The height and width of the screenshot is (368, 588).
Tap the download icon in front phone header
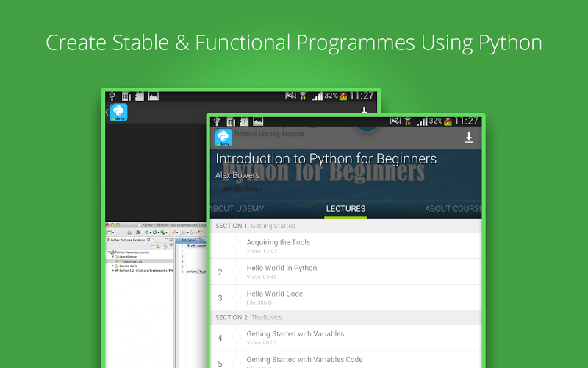469,138
